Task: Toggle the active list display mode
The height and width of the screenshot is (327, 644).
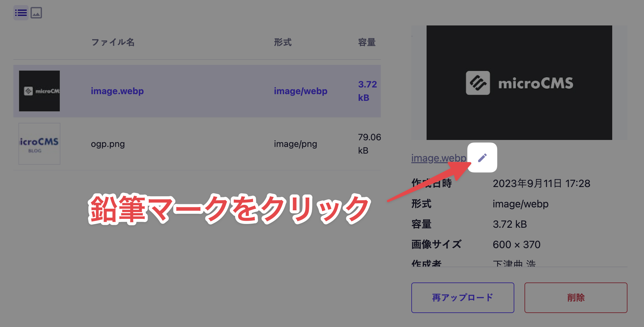Action: [21, 13]
